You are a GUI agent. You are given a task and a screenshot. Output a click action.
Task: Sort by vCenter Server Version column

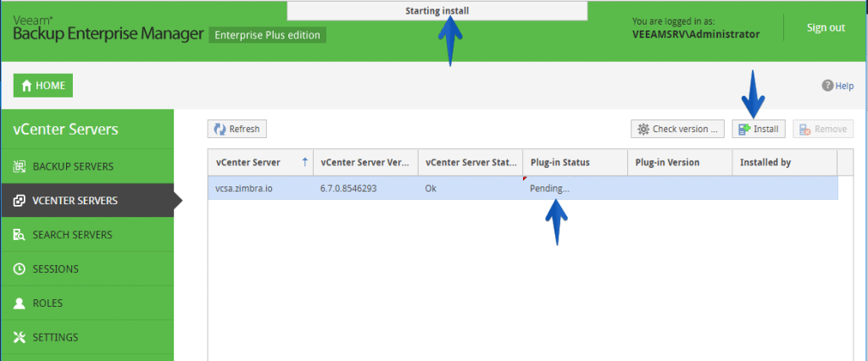(365, 162)
